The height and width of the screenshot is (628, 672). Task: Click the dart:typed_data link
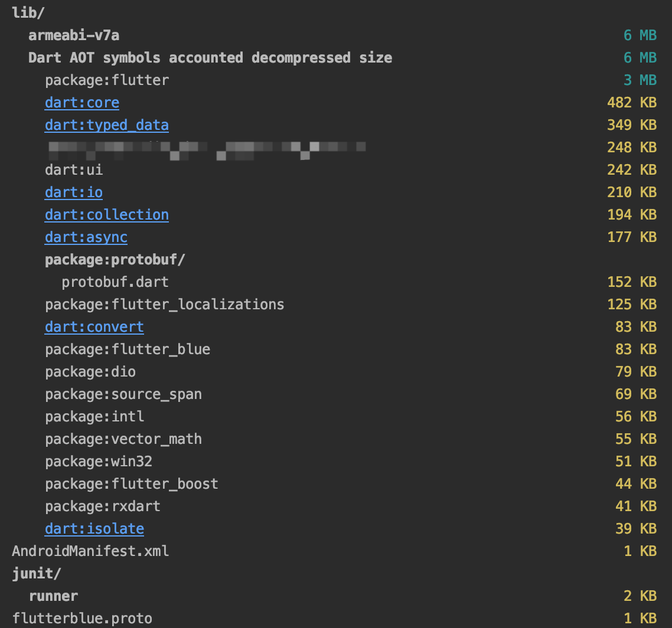106,125
